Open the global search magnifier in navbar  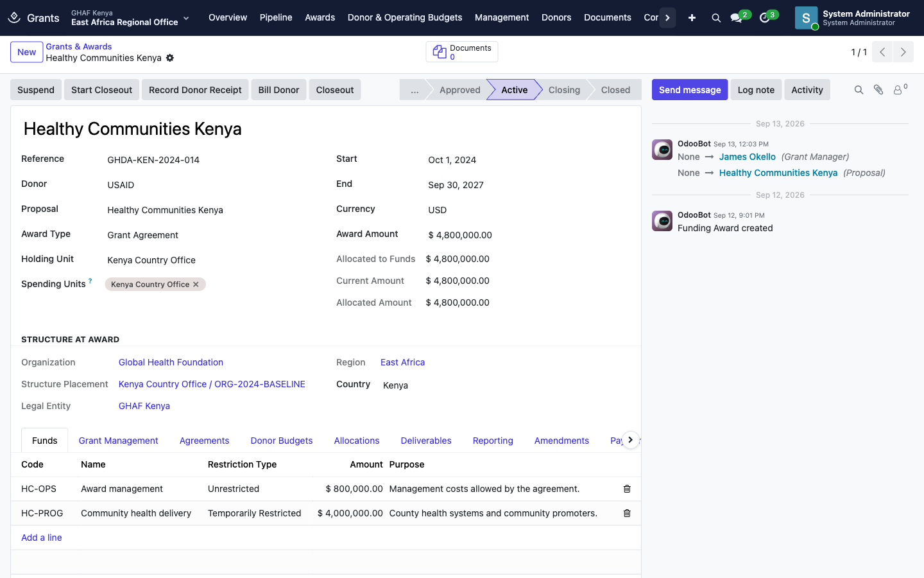pos(716,18)
